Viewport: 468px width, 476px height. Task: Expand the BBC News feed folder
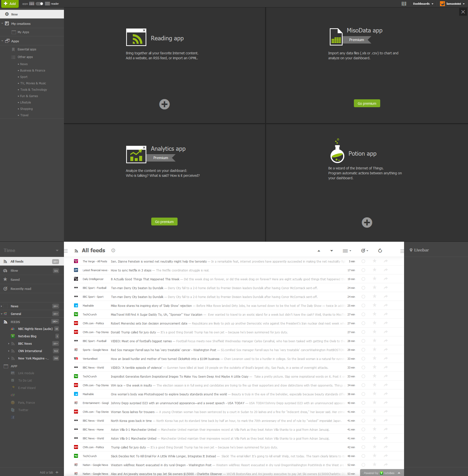9,343
